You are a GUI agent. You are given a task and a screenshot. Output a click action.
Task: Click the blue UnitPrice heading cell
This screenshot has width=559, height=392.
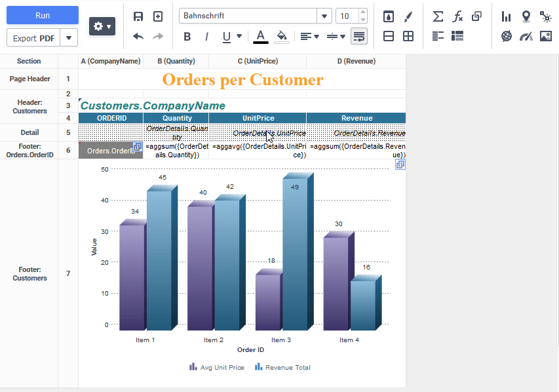258,118
